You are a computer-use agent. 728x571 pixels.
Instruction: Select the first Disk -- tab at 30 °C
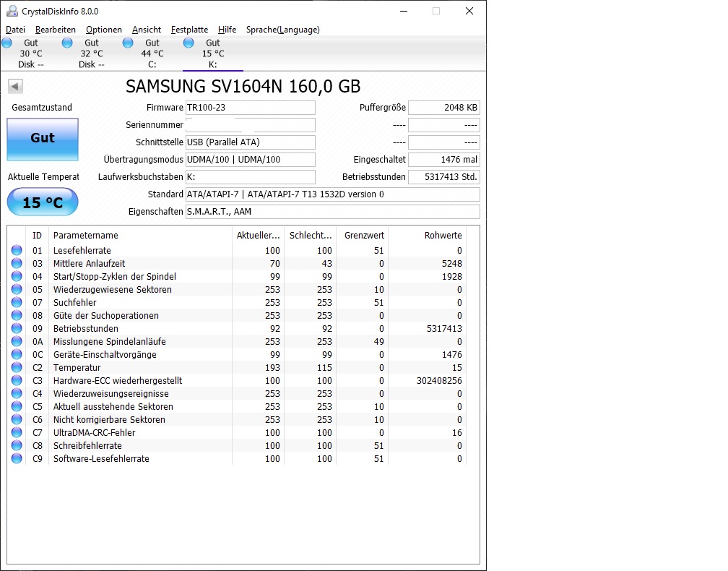pos(30,53)
